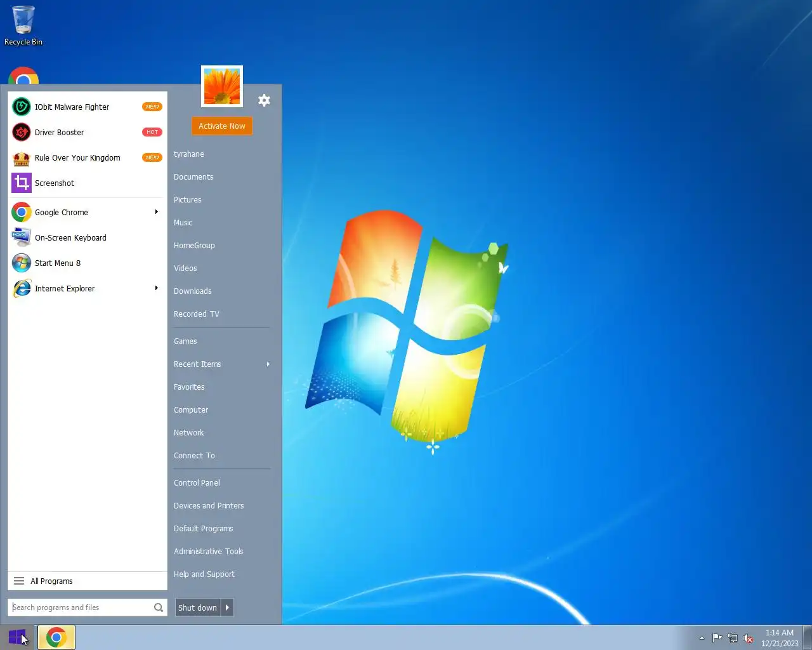Expand Google Chrome jump list arrow
The width and height of the screenshot is (812, 650).
click(156, 212)
